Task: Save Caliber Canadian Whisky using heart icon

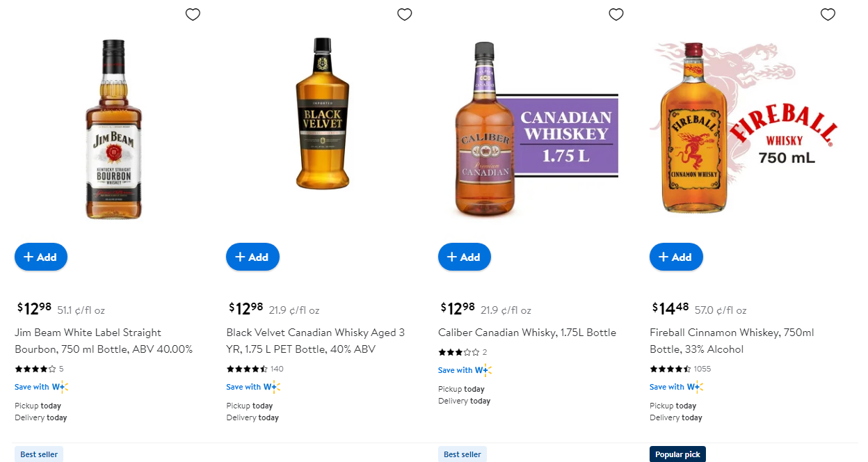Action: 616,15
